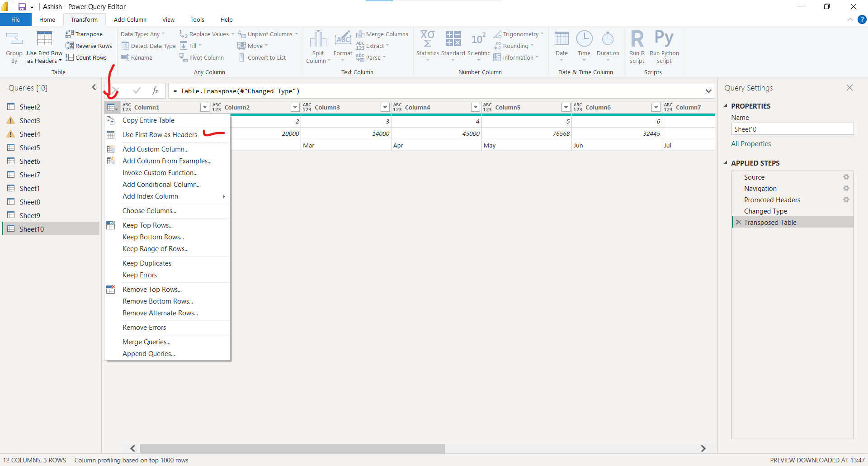
Task: Click the Run R script icon
Action: 637,39
